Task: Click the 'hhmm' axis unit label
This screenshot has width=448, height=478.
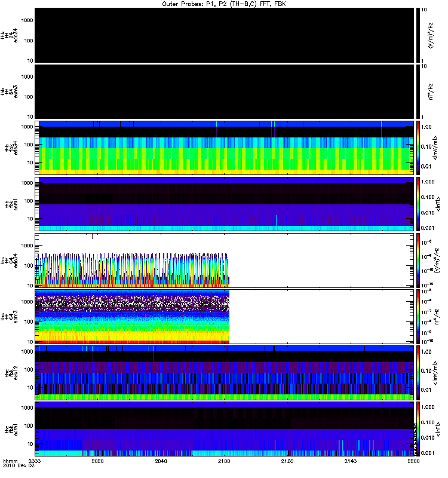Action: point(10,461)
